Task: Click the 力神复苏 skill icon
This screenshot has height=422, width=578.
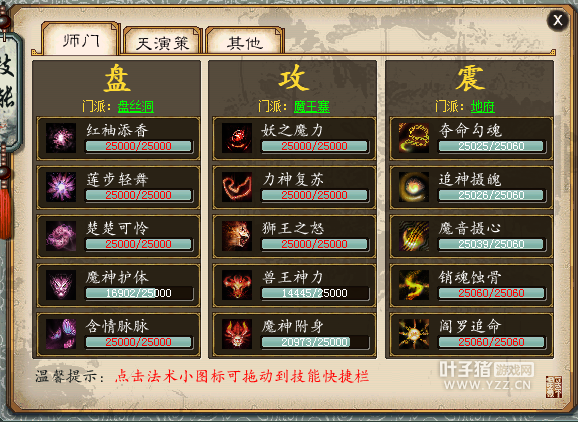Action: [237, 187]
